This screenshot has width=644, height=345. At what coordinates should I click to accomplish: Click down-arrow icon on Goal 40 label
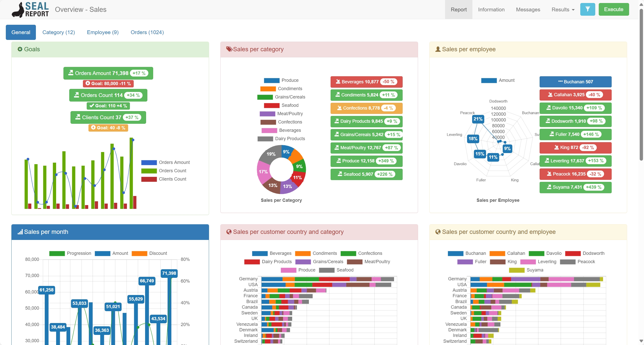[93, 127]
